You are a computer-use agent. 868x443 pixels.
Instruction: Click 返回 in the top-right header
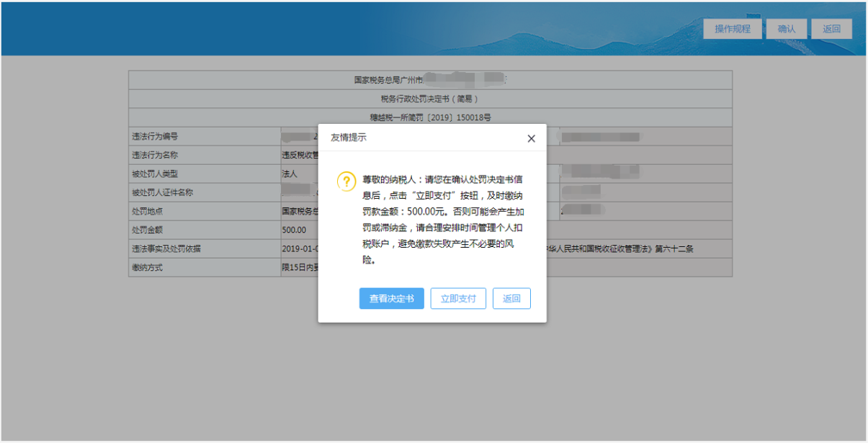[x=831, y=29]
